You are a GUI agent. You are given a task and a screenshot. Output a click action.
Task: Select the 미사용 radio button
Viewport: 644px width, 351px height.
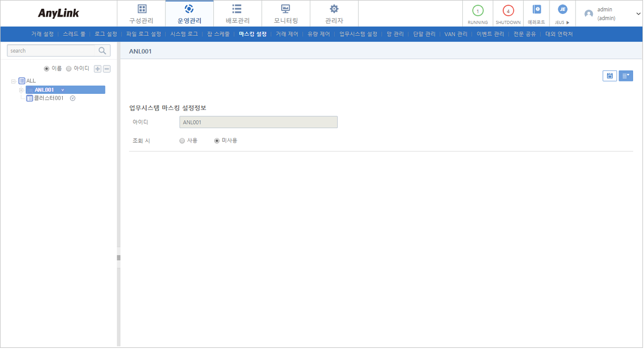point(217,141)
